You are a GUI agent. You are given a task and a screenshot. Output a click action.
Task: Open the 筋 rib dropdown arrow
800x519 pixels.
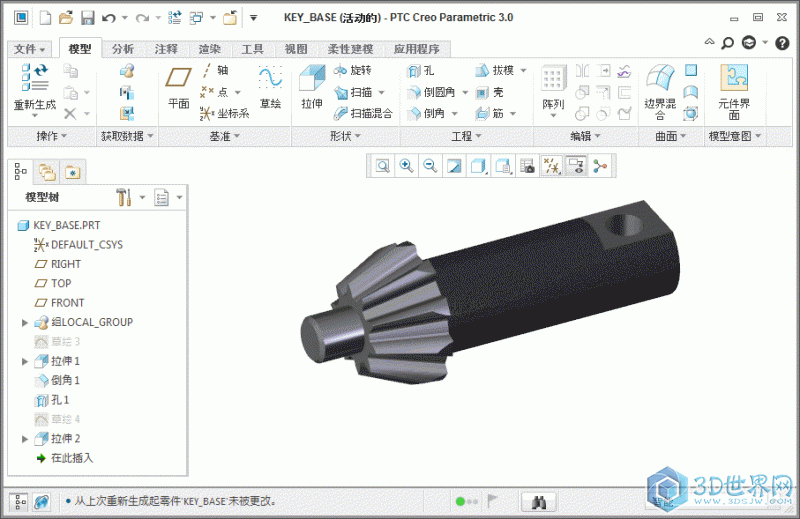[x=513, y=114]
